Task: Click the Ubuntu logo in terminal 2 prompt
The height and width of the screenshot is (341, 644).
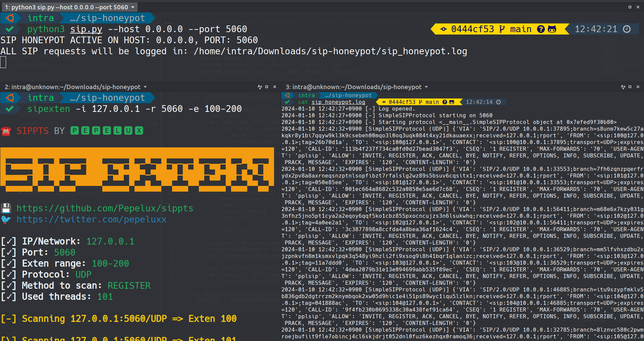Action: click(10, 98)
